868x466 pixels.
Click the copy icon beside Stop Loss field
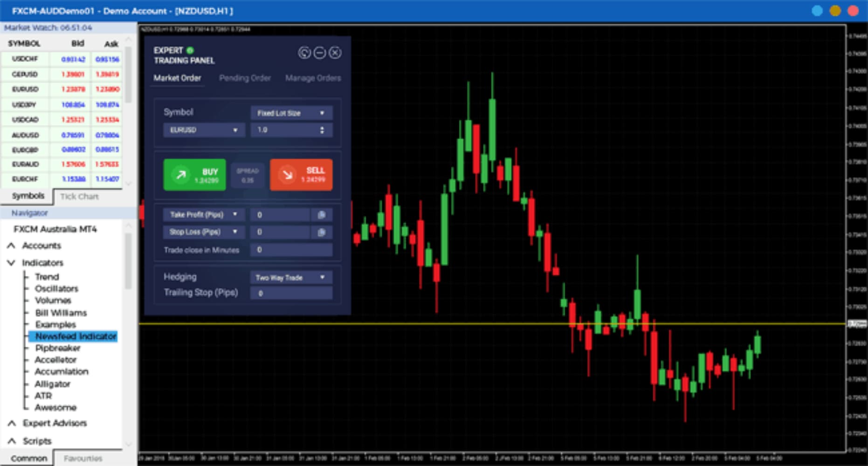(321, 232)
